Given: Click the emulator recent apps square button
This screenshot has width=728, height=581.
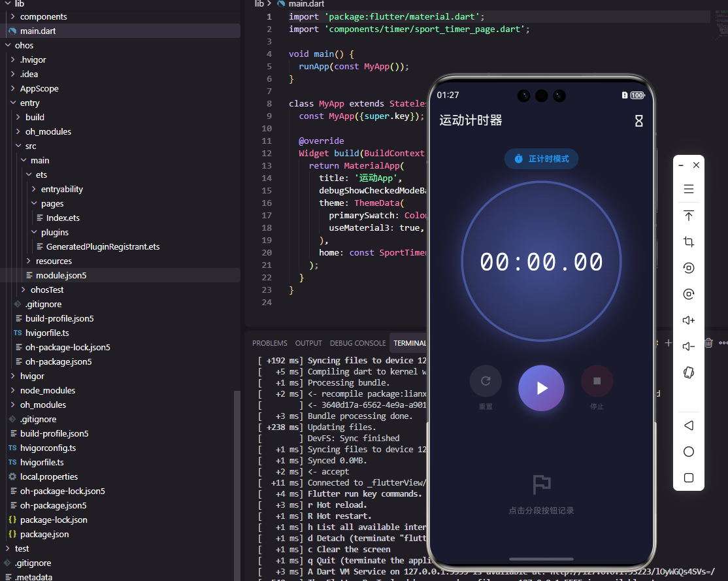Looking at the screenshot, I should (689, 478).
